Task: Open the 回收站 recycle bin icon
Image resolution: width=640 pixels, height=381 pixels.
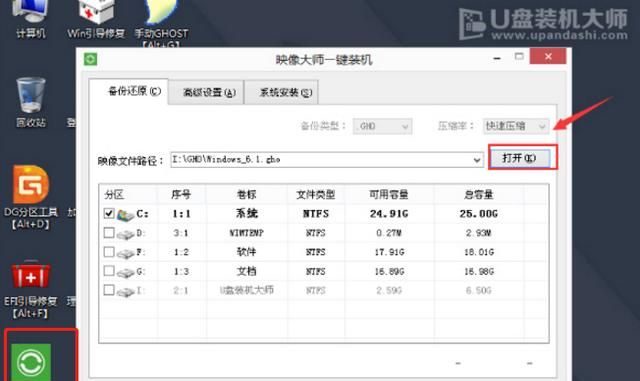Action: pyautogui.click(x=31, y=102)
